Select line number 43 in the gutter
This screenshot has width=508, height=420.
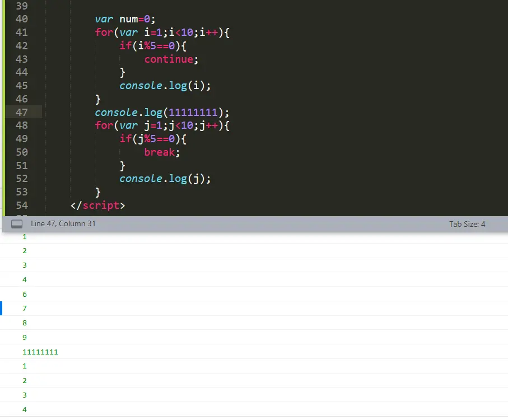click(22, 59)
